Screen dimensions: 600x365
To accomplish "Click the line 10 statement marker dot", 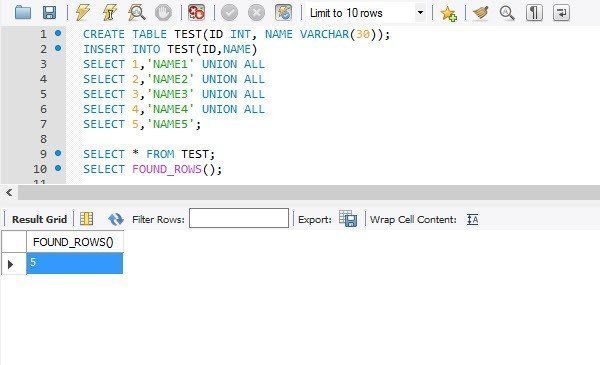I will tap(58, 168).
